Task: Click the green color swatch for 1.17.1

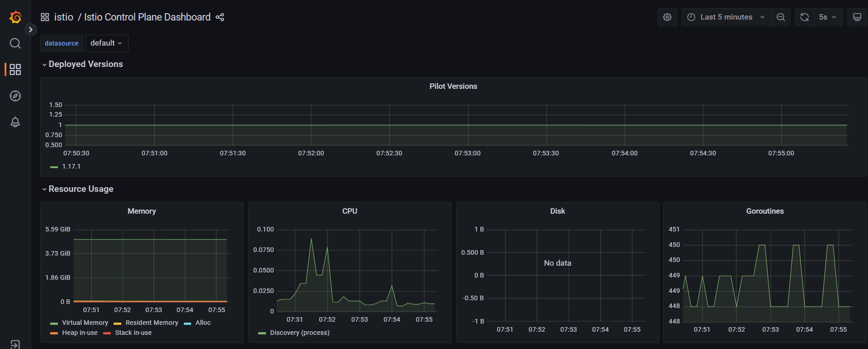Action: tap(54, 167)
